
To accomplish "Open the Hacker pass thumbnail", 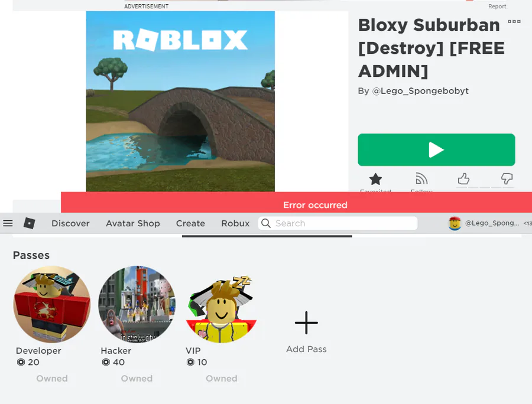I will (x=137, y=304).
